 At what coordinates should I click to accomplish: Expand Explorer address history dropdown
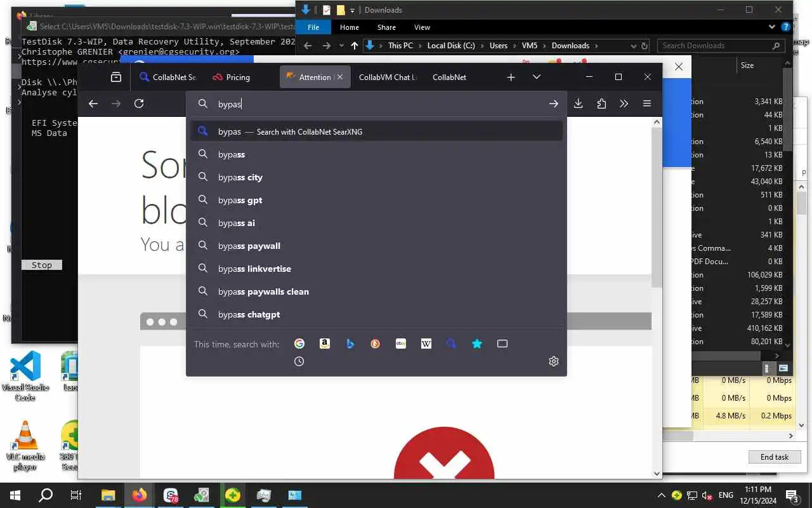(x=633, y=46)
